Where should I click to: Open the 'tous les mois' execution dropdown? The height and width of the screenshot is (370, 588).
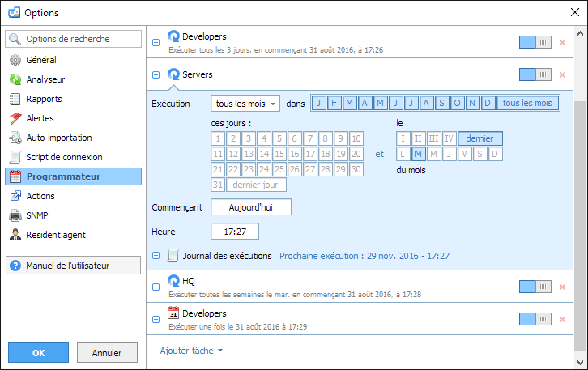[245, 104]
